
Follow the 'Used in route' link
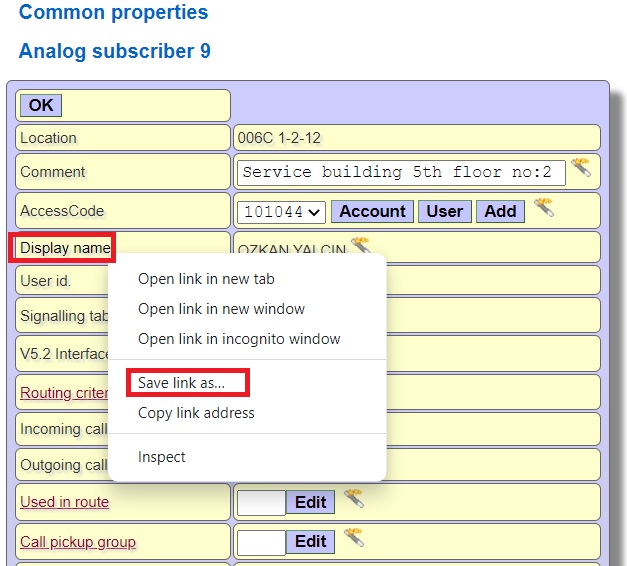pyautogui.click(x=65, y=502)
